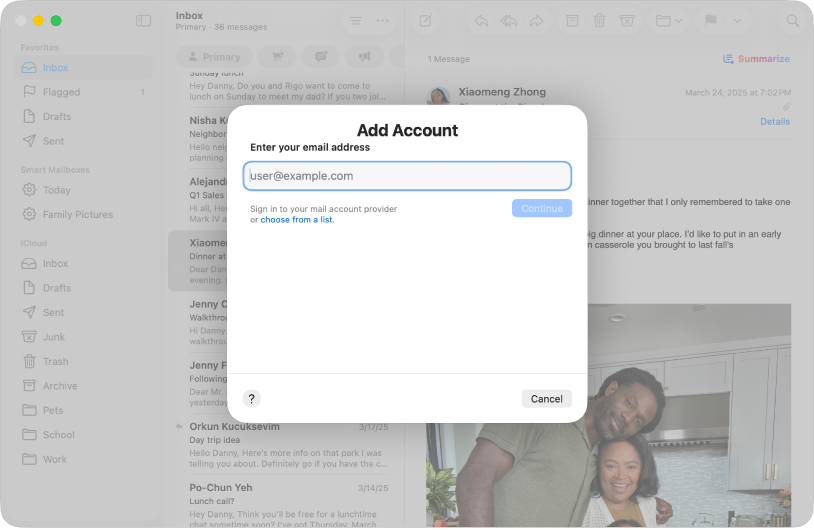Viewport: 814px width, 530px height.
Task: Click the Summarize button
Action: pyautogui.click(x=755, y=59)
